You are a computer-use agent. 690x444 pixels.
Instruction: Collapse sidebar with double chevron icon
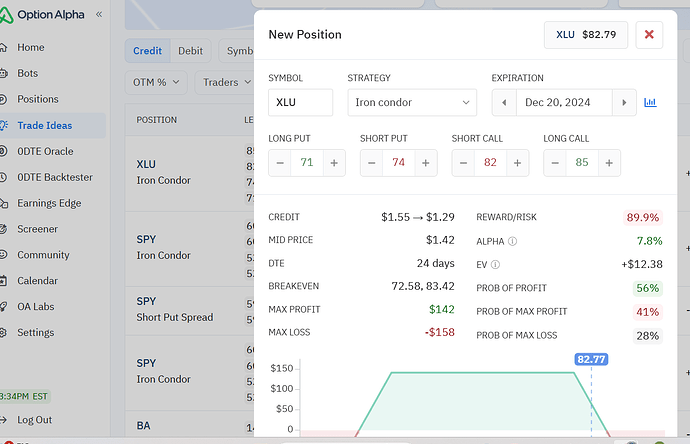coord(98,15)
